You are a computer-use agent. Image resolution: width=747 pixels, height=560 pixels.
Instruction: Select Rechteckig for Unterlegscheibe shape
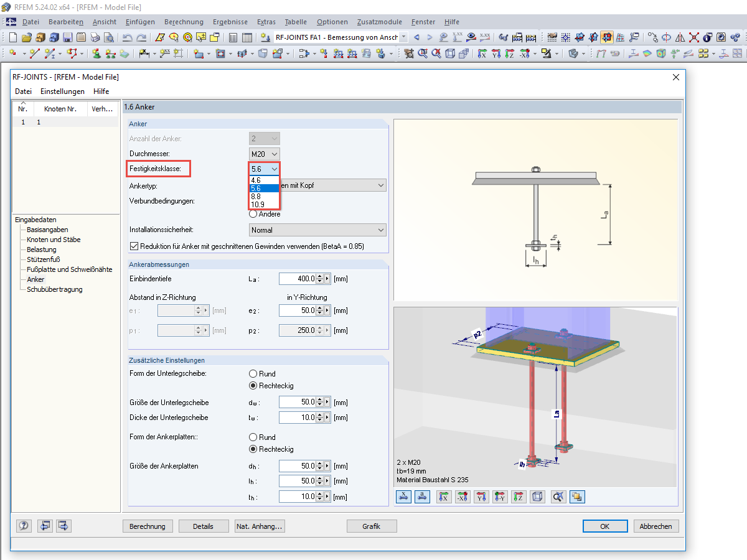(253, 386)
